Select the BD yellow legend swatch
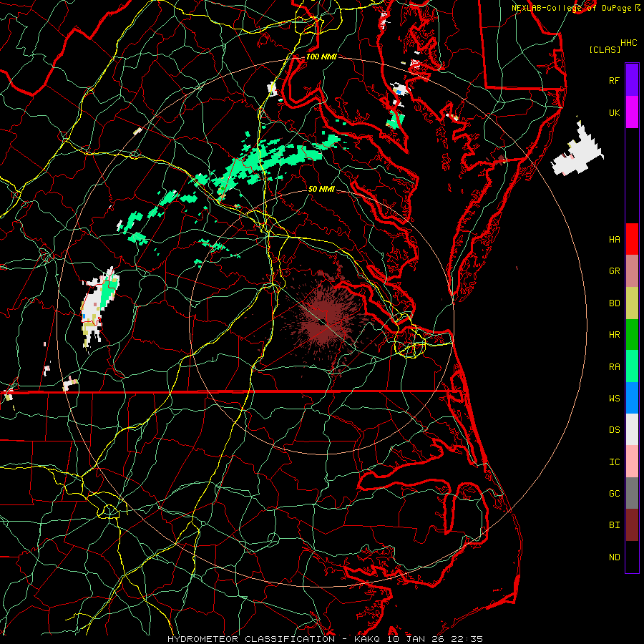The image size is (644, 644). tap(632, 303)
